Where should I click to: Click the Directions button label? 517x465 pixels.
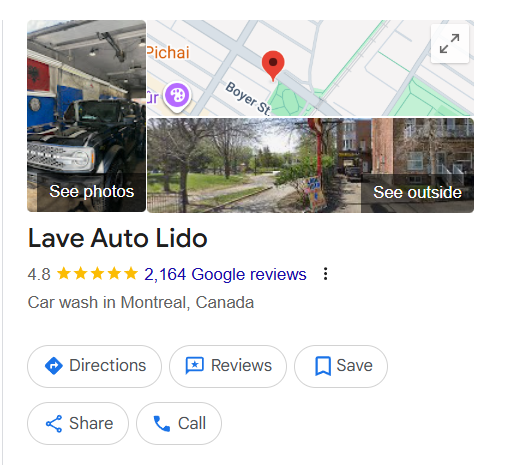(108, 365)
